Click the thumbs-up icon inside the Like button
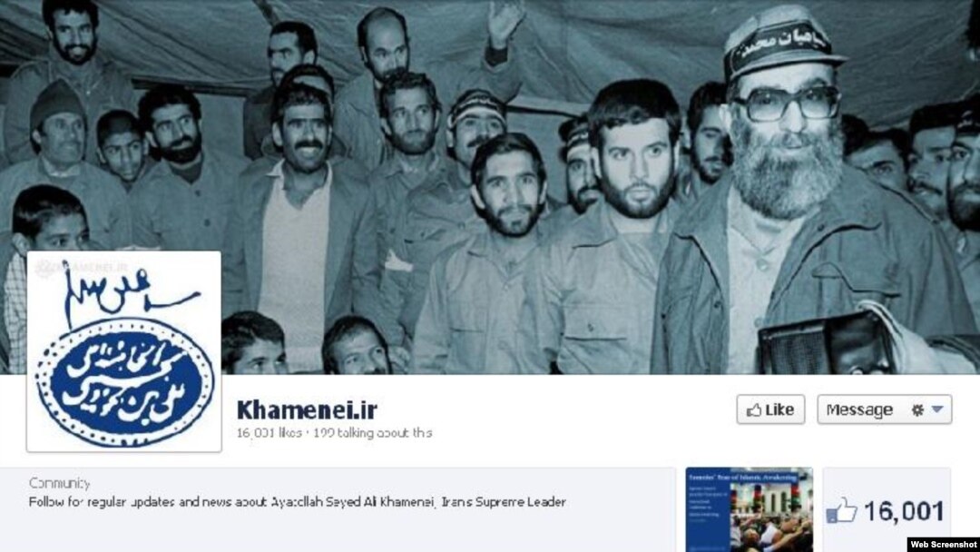The width and height of the screenshot is (980, 552). [754, 410]
